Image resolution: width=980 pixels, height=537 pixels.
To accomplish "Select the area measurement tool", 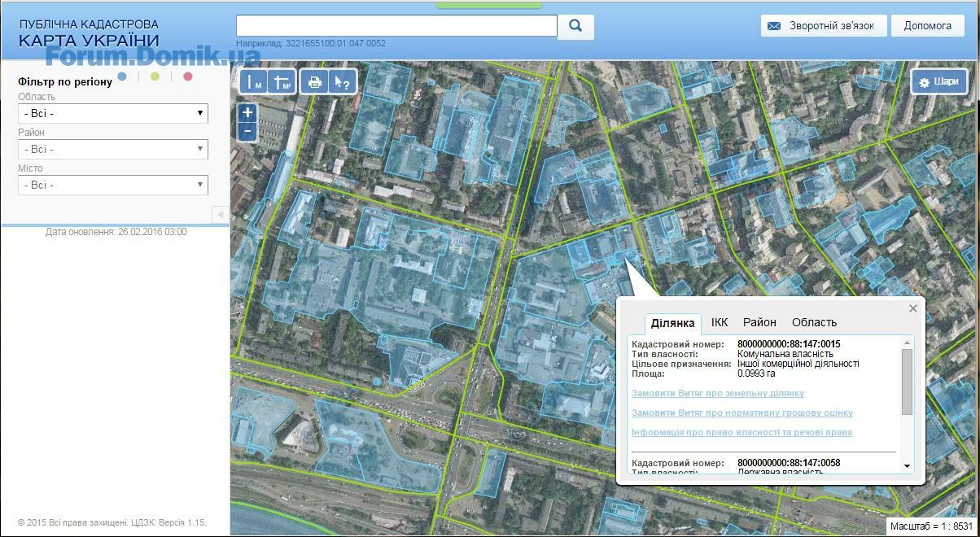I will pos(282,81).
